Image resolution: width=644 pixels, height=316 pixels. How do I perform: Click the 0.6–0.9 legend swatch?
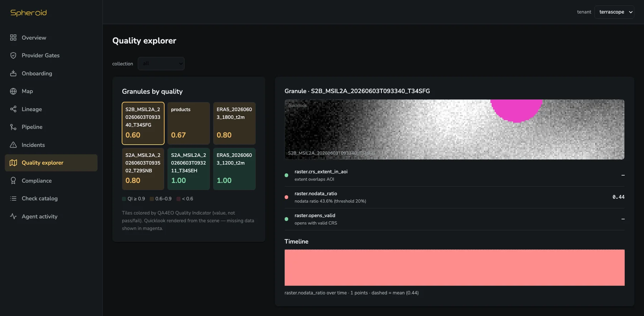(x=152, y=199)
